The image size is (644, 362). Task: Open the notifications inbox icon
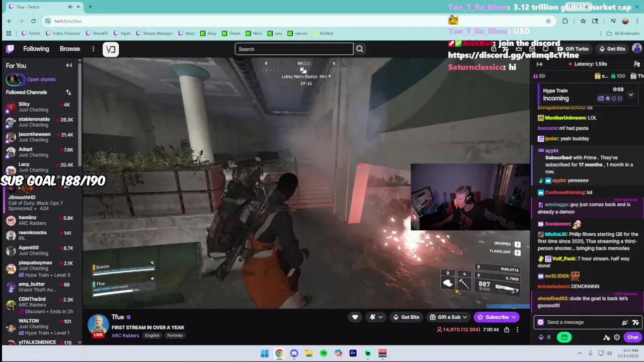pos(532,49)
